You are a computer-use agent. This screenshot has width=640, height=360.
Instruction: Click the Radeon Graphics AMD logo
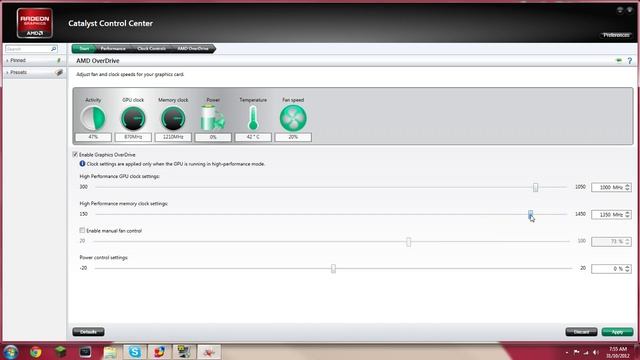[35, 23]
